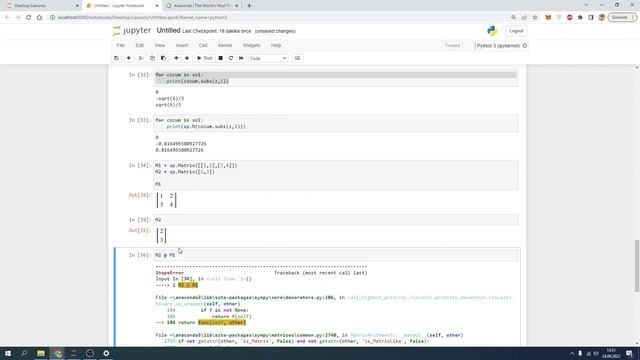Run the selected cell

click(x=205, y=58)
